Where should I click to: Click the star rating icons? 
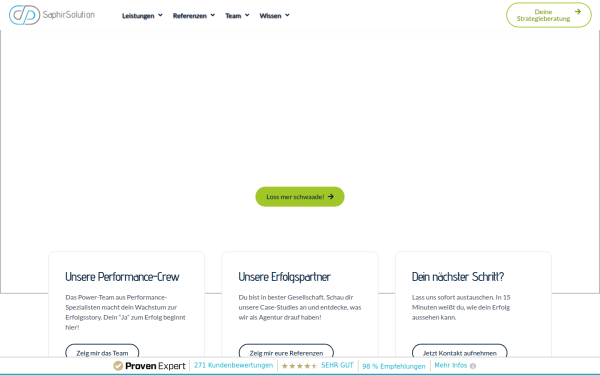click(299, 366)
